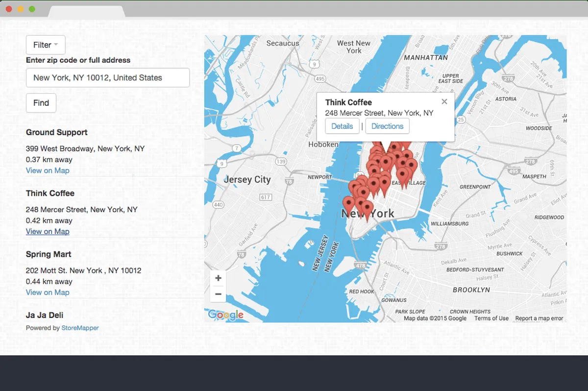588x391 pixels.
Task: Click the Jersey City map label
Action: click(247, 179)
